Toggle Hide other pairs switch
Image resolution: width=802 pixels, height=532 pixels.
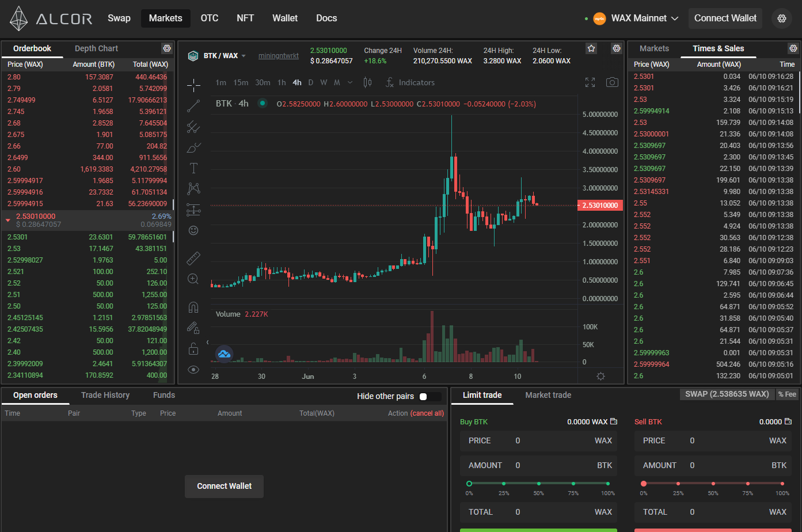430,396
